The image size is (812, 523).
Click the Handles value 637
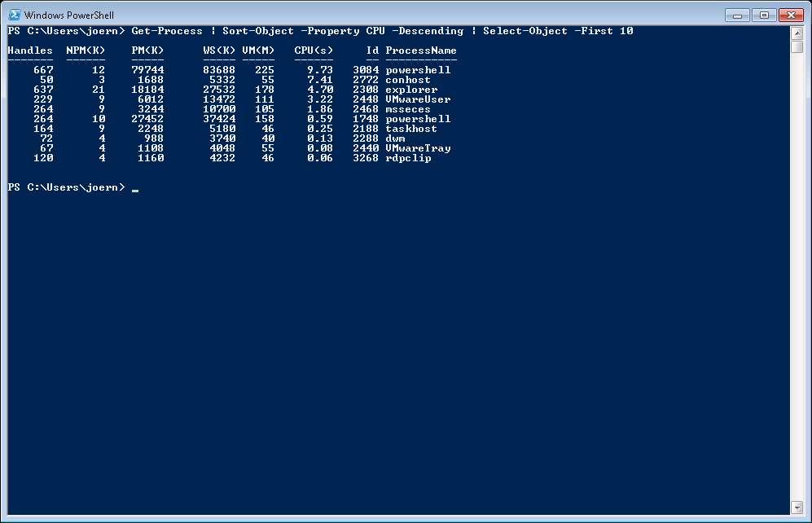click(43, 90)
